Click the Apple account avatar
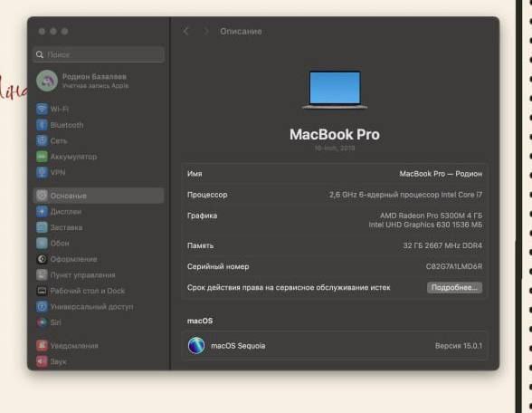 [47, 81]
